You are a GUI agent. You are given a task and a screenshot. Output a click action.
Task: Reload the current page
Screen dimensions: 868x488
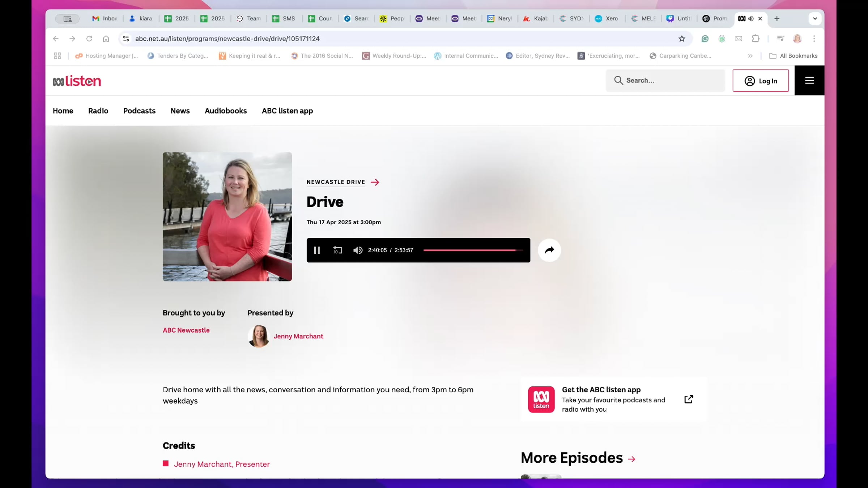pyautogui.click(x=89, y=39)
